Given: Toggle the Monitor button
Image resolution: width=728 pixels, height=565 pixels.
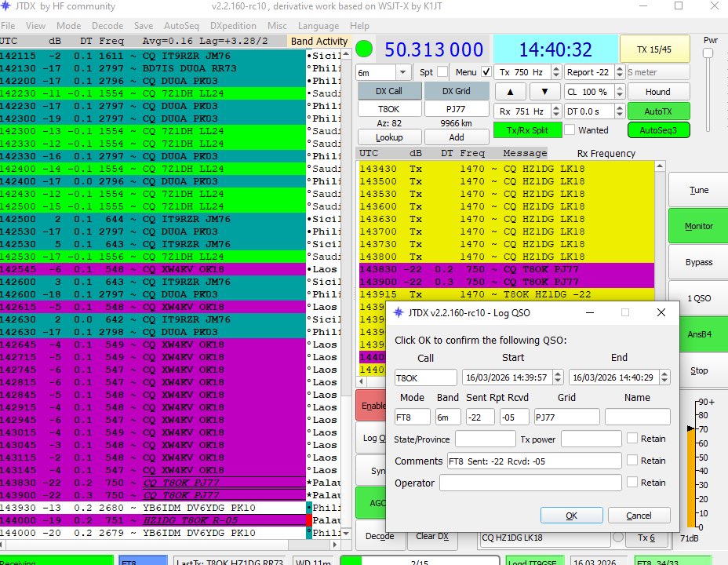Looking at the screenshot, I should pos(698,226).
